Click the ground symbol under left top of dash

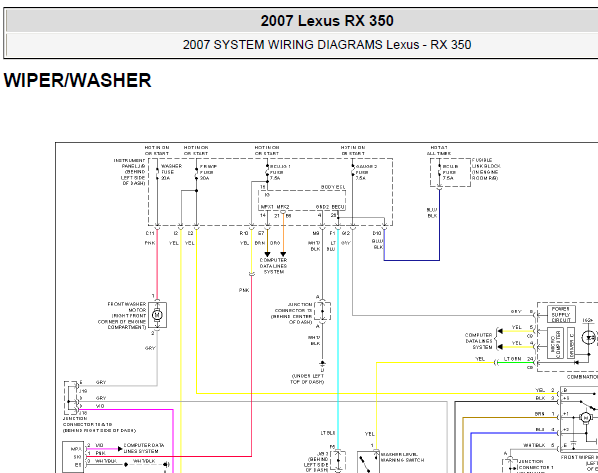[323, 364]
